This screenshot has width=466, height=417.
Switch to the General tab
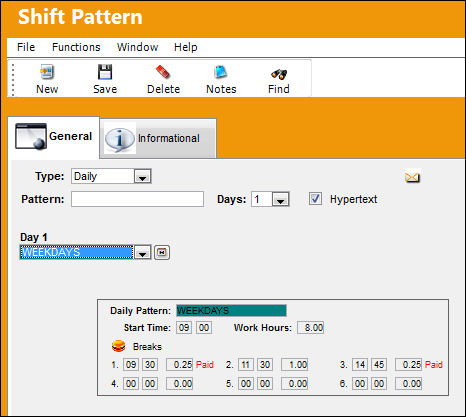click(54, 137)
